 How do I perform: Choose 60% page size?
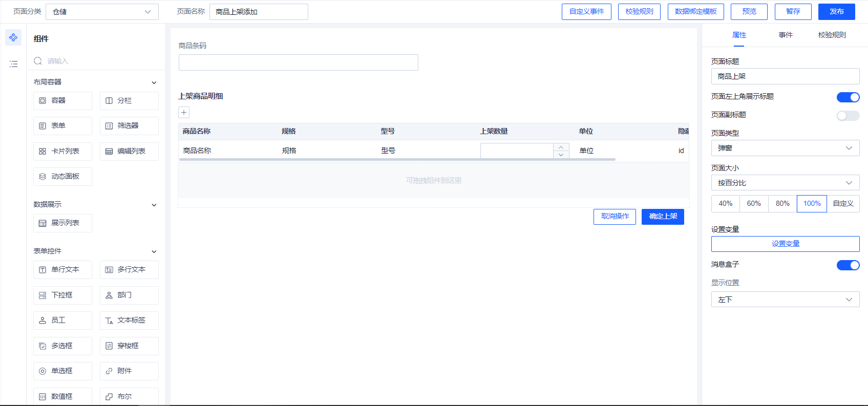click(x=754, y=204)
